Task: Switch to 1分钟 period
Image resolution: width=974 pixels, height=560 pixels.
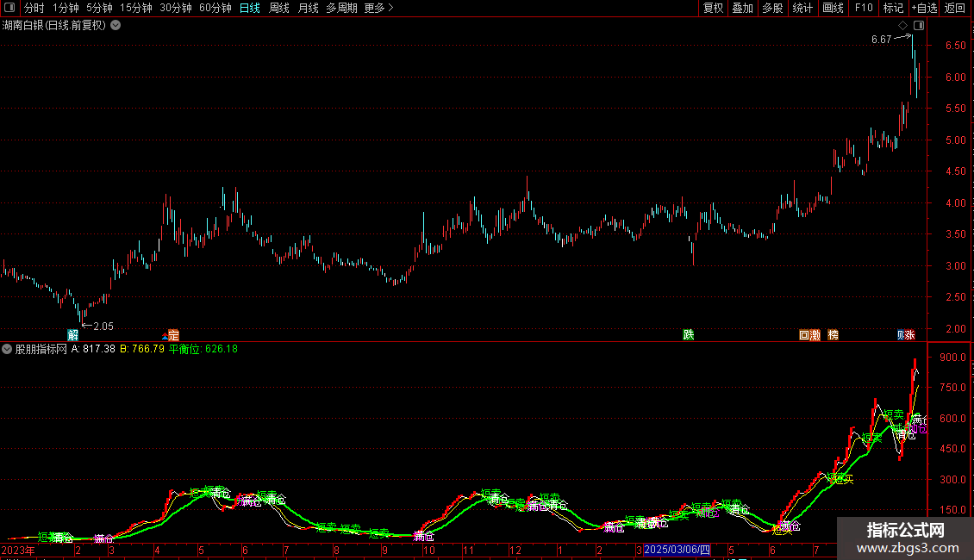Action: tap(66, 8)
